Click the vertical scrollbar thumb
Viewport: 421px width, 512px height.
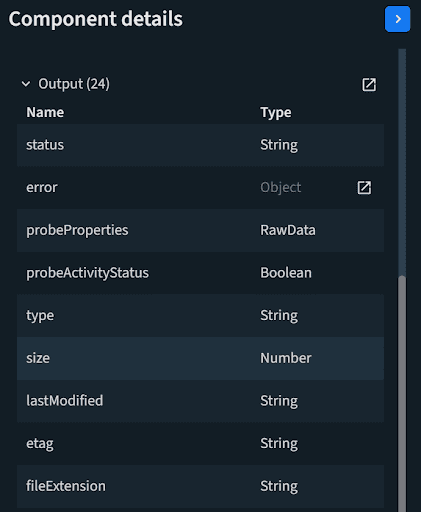402,393
